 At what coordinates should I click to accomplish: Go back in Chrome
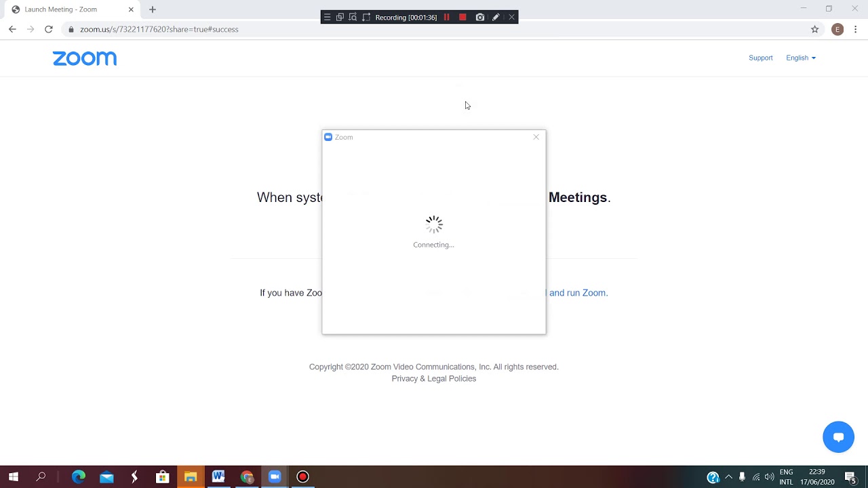[12, 29]
